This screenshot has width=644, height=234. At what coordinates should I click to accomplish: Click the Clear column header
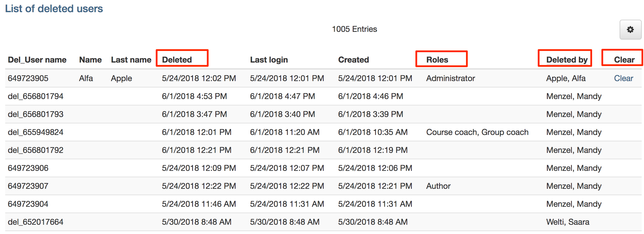point(624,60)
